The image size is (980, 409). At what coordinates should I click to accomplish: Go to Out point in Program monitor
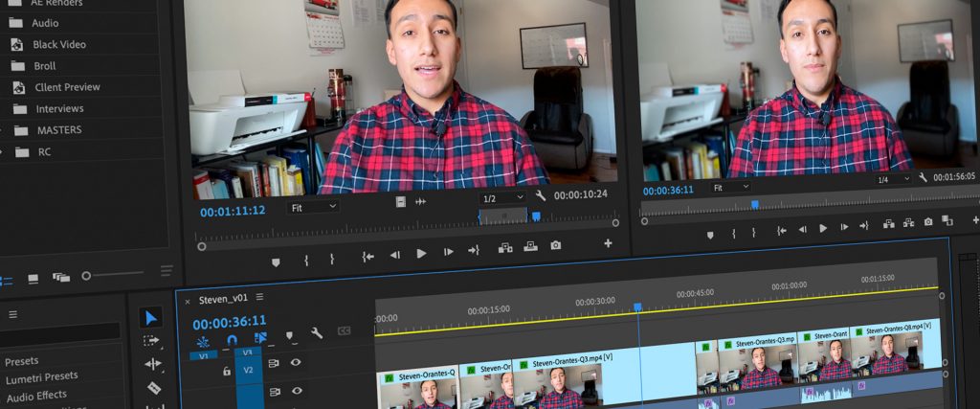[x=864, y=226]
